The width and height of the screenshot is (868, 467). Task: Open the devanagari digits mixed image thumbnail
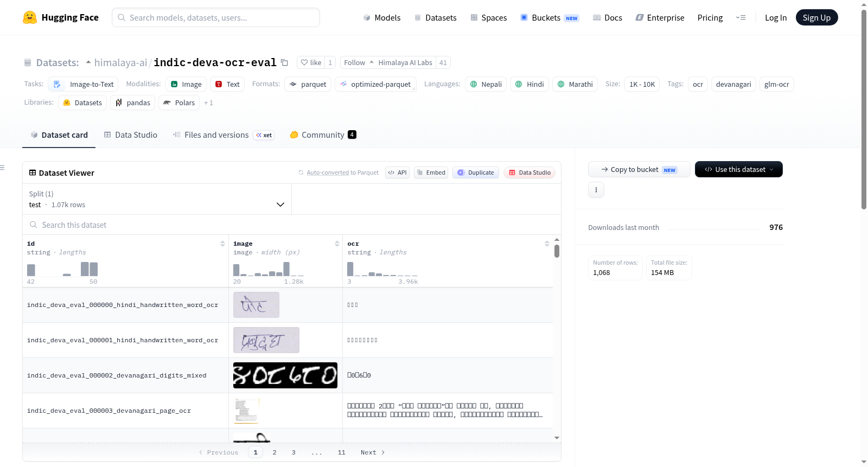[285, 375]
